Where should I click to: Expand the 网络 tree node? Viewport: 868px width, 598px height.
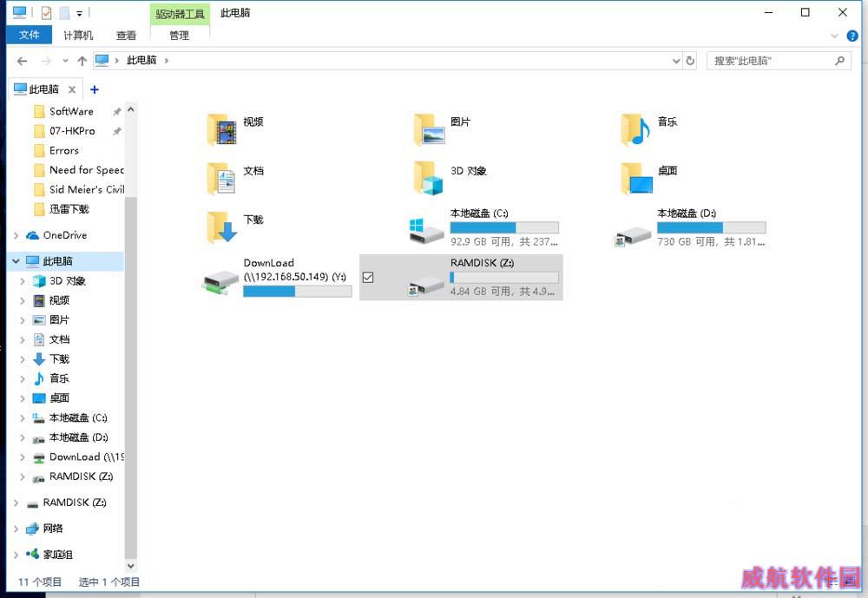[x=16, y=529]
